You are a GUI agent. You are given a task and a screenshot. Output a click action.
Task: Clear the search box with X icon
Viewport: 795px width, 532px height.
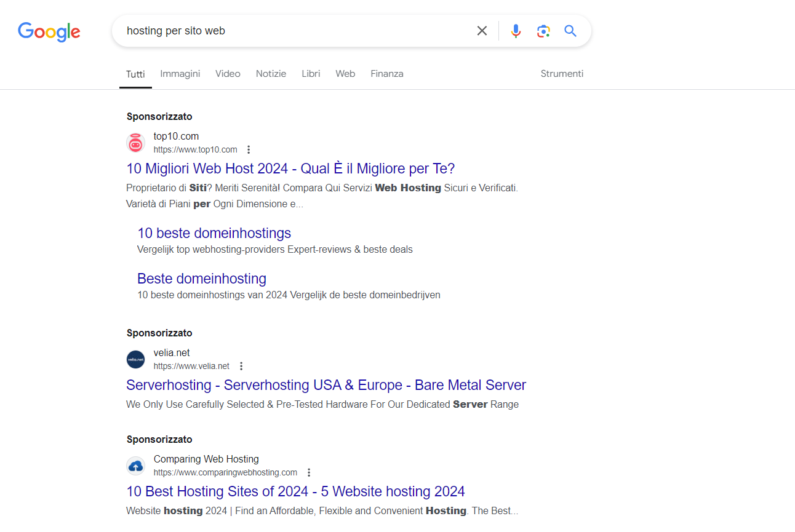482,31
